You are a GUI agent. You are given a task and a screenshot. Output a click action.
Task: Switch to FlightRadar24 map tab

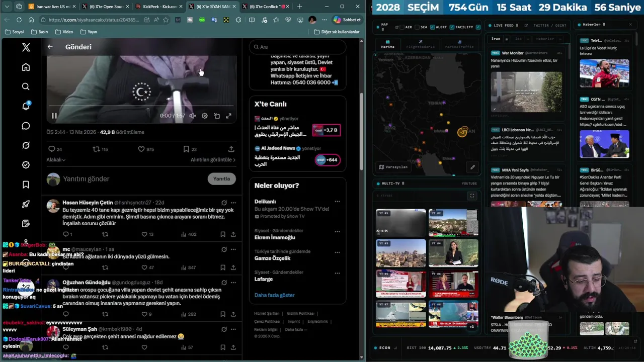click(420, 45)
